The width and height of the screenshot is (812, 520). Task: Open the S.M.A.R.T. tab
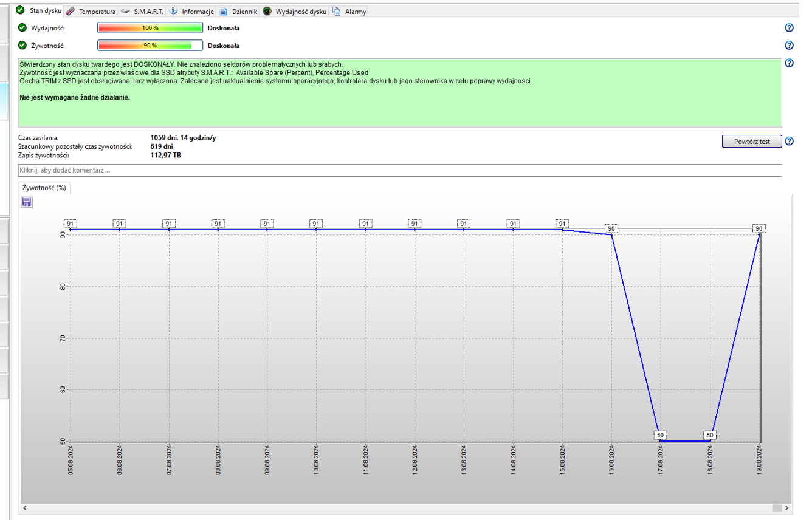143,12
